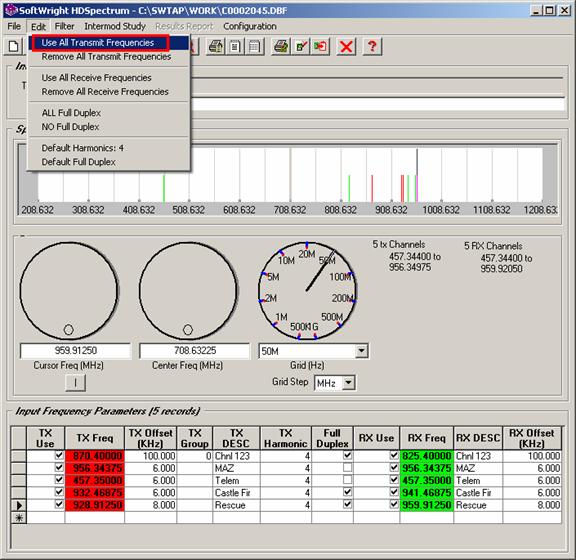
Task: Click the red TX Freq cell 870.40000
Action: pyautogui.click(x=95, y=456)
